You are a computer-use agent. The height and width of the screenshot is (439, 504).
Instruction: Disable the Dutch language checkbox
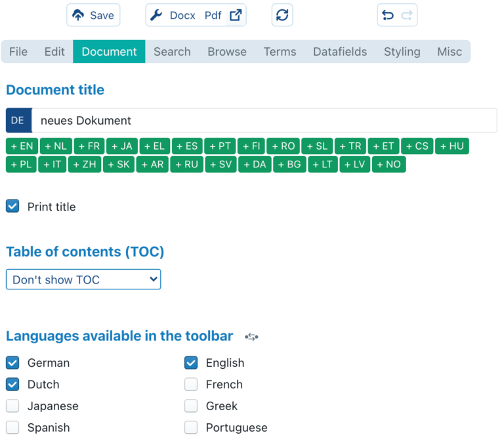12,385
